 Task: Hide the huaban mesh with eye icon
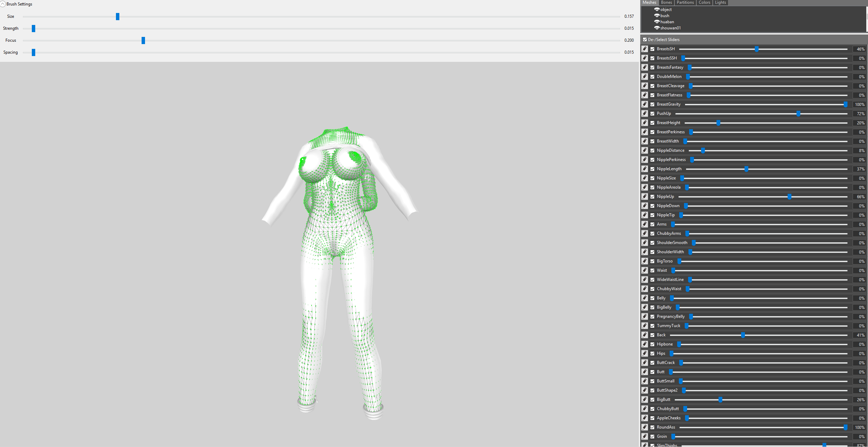click(657, 22)
